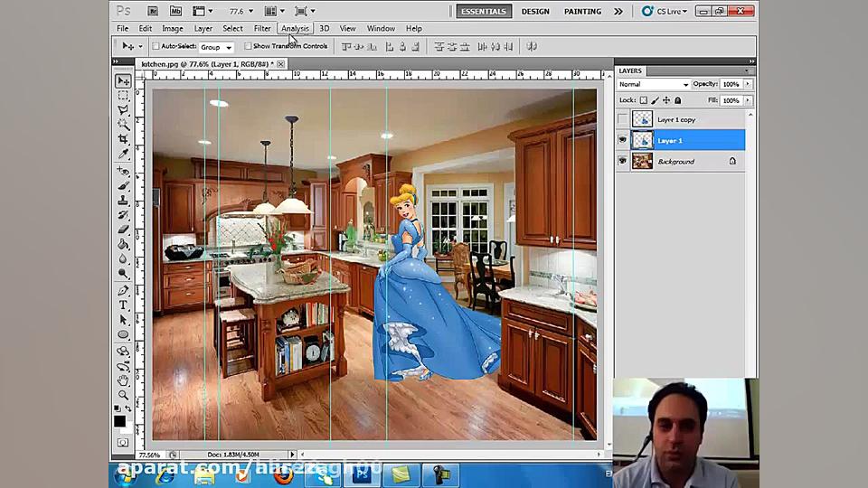This screenshot has width=868, height=488.
Task: Select the Hand tool
Action: pos(123,380)
